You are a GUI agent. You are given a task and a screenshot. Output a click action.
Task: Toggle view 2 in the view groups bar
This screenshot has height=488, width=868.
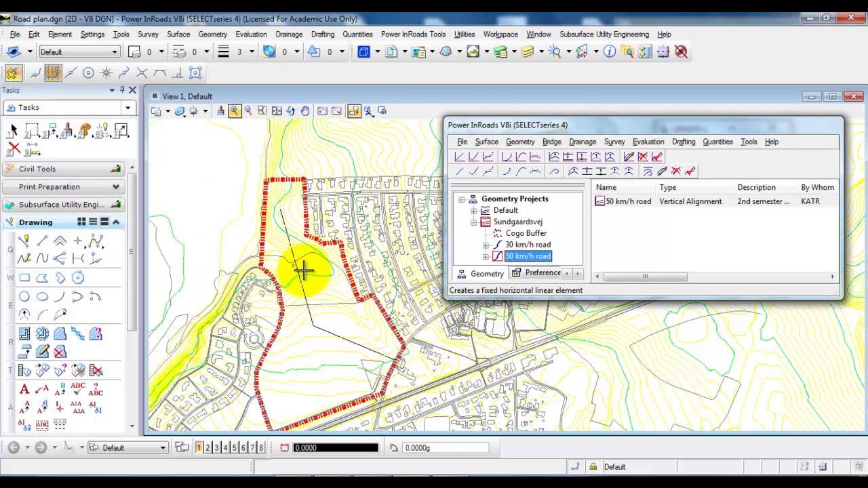coord(208,447)
